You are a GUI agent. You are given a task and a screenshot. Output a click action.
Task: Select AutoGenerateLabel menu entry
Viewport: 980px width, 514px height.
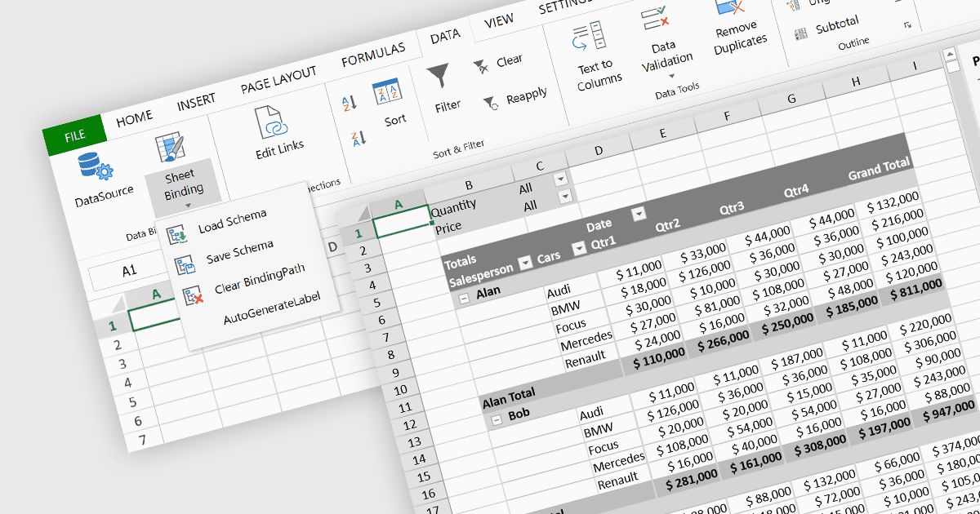271,310
